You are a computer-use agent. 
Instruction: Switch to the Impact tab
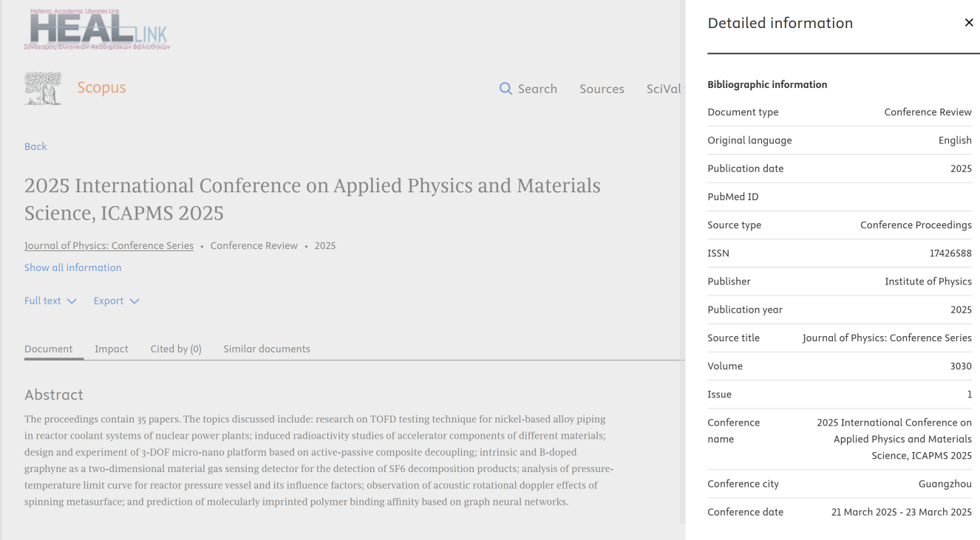point(112,349)
